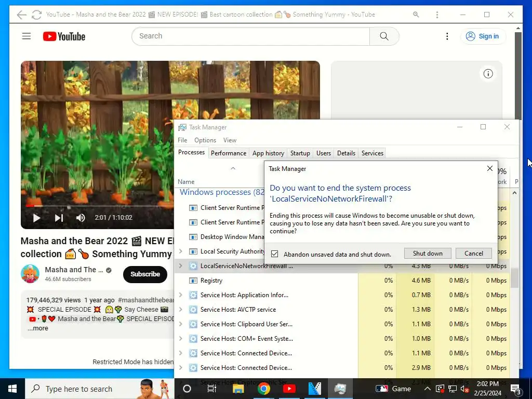This screenshot has width=532, height=399.
Task: Uncheck Abandon unsaved data and shut down
Action: point(274,254)
